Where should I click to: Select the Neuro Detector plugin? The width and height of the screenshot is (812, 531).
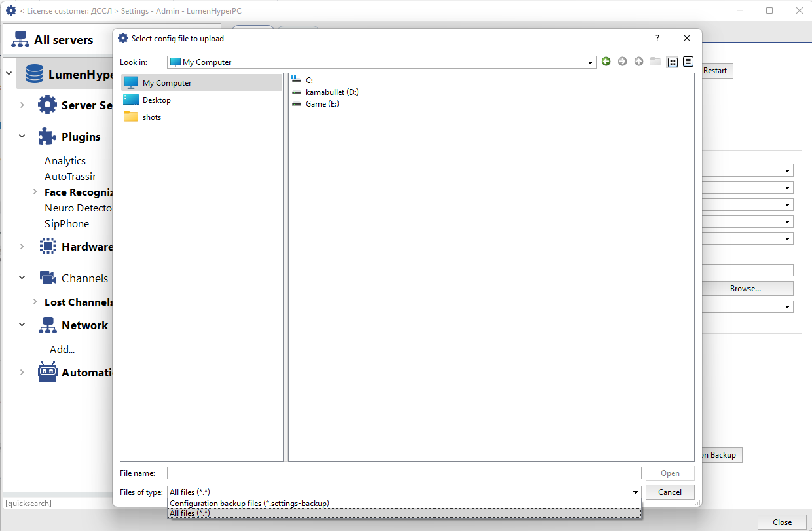coord(79,208)
